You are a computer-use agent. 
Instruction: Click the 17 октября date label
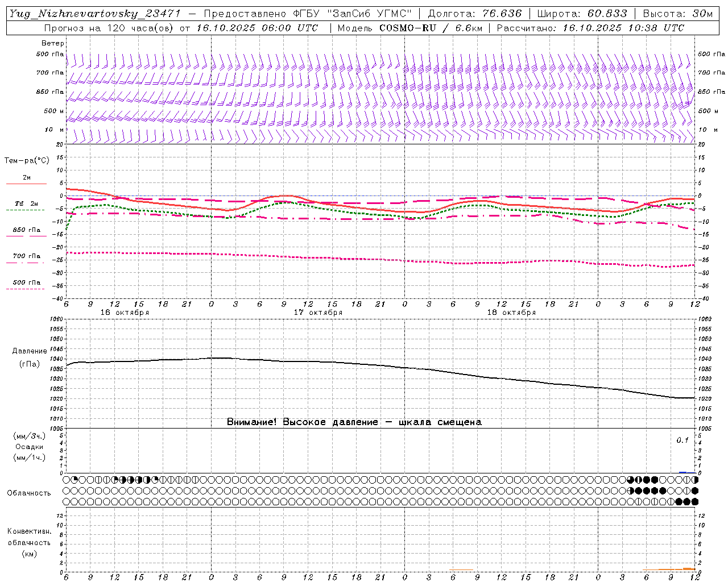318,313
